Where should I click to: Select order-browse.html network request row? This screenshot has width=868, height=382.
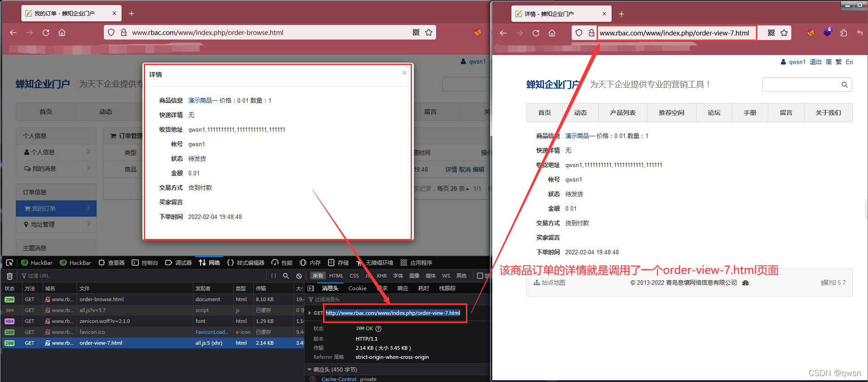153,299
